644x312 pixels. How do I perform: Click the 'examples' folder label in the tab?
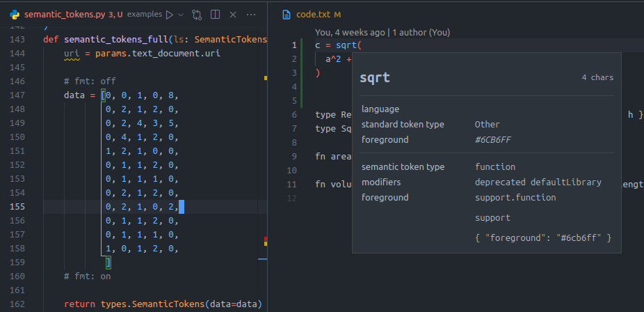[145, 15]
